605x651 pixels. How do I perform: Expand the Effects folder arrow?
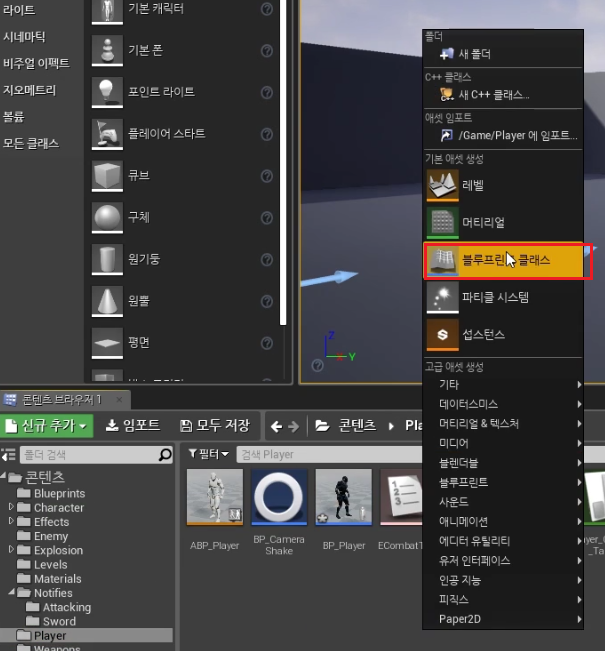coord(11,521)
